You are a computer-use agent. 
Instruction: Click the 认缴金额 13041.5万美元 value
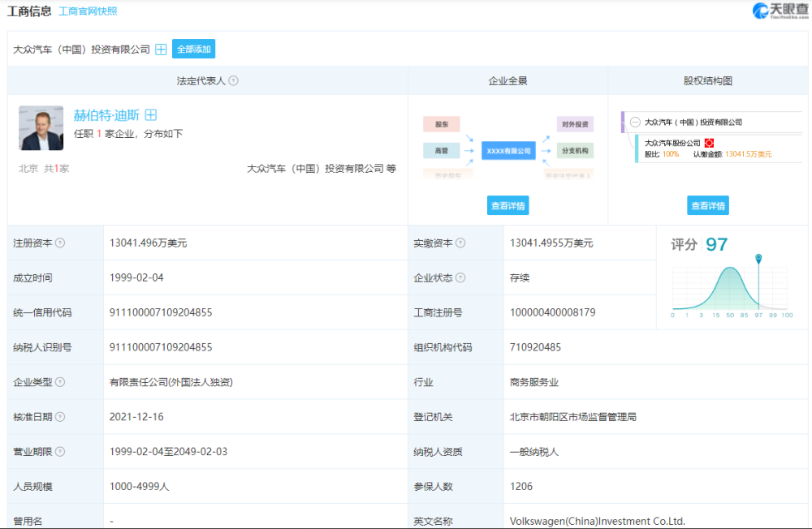(x=749, y=154)
